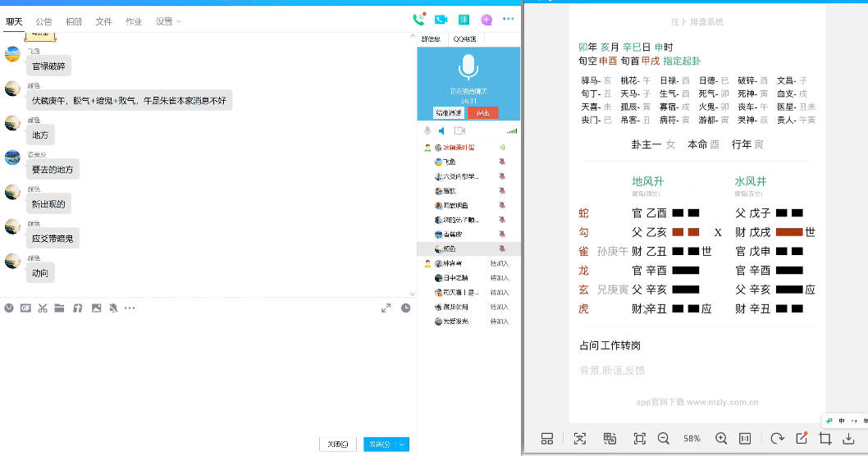The width and height of the screenshot is (868, 456).
Task: Open the 文件 tab
Action: point(103,21)
